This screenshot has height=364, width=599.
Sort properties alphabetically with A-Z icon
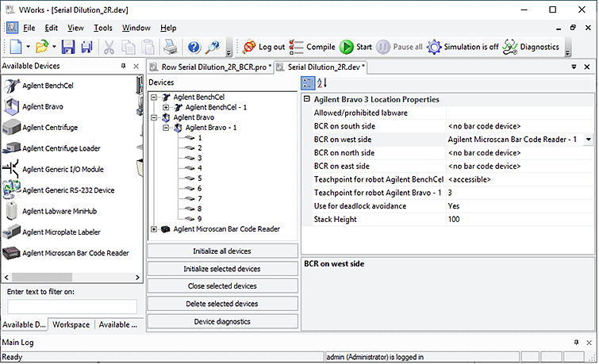click(x=321, y=82)
